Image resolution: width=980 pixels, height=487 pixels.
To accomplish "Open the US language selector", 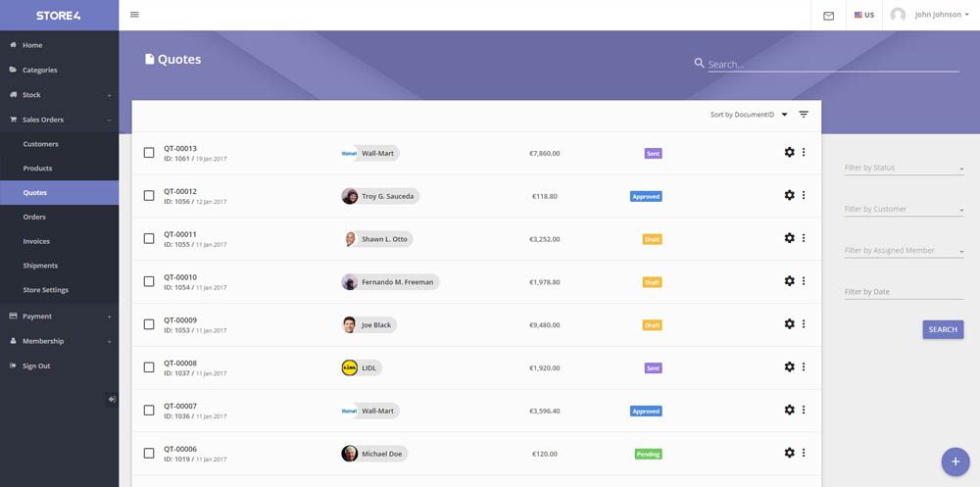I will [863, 15].
